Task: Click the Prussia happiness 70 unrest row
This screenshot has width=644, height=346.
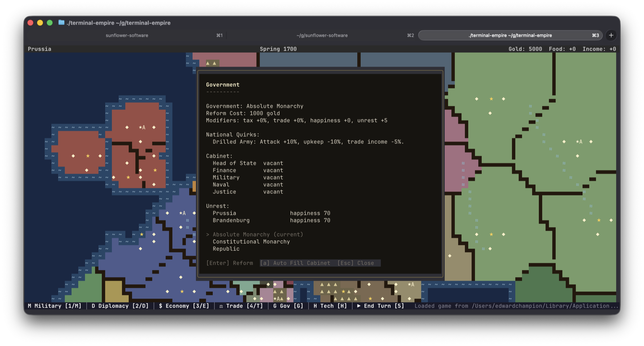Action: [x=271, y=213]
